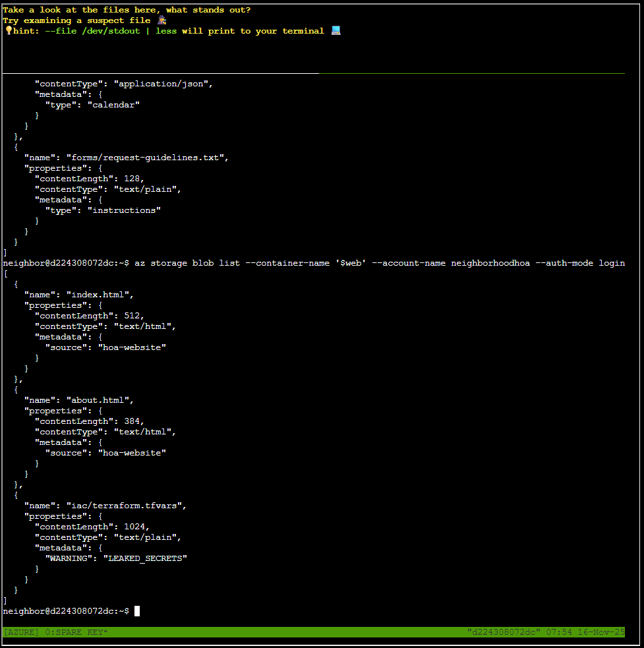Screen dimensions: 644x648
Task: Click the opening bracket of the JSON output
Action: pos(5,273)
